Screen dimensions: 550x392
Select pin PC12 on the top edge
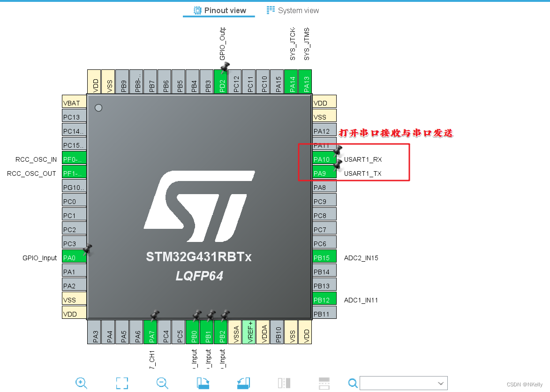[234, 82]
